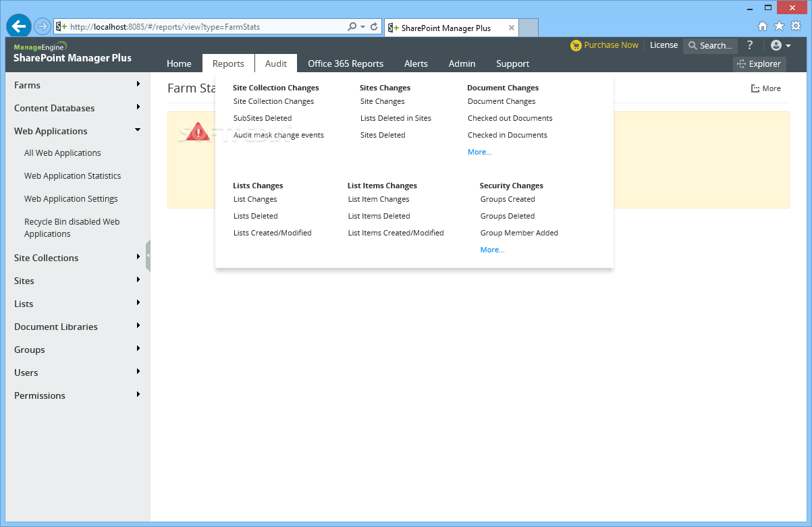The width and height of the screenshot is (812, 527).
Task: Select Groups Created menu entry
Action: coord(508,199)
